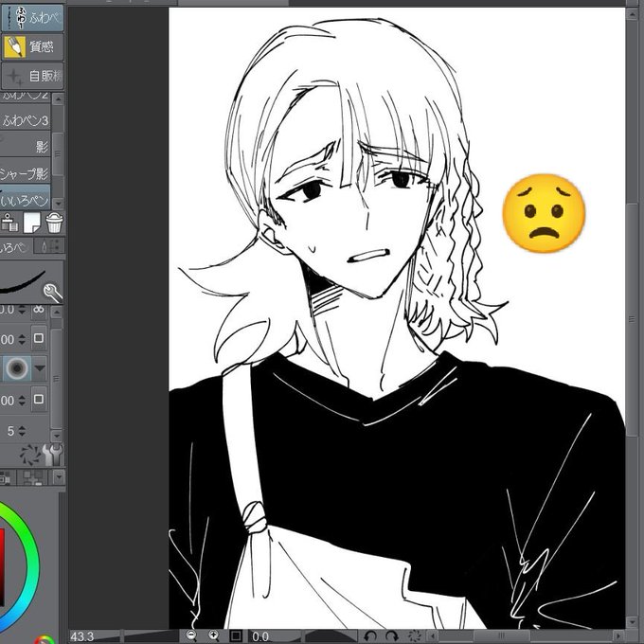Rotate canvas left with the counterclockwise arrow
The width and height of the screenshot is (644, 644).
(x=370, y=635)
